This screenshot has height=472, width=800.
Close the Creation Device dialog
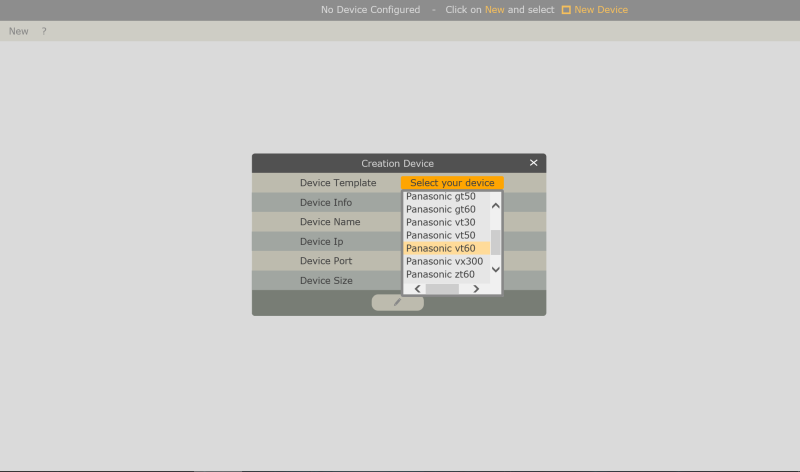533,163
